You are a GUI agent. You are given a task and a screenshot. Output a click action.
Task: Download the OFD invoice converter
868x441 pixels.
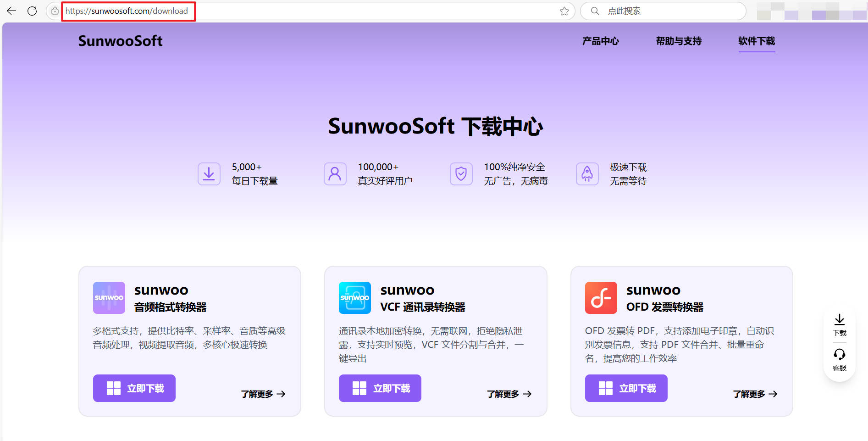click(x=626, y=388)
